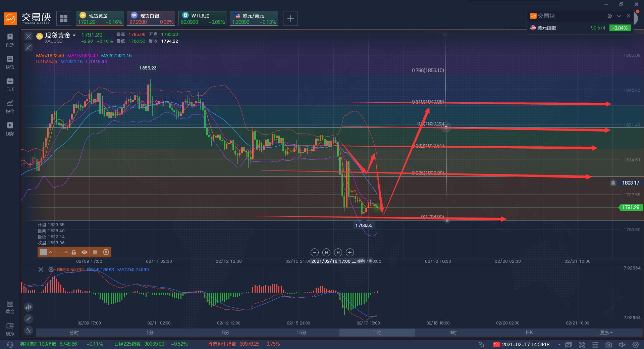Zoom in the chart with the plus button
The image size is (644, 349).
[350, 252]
